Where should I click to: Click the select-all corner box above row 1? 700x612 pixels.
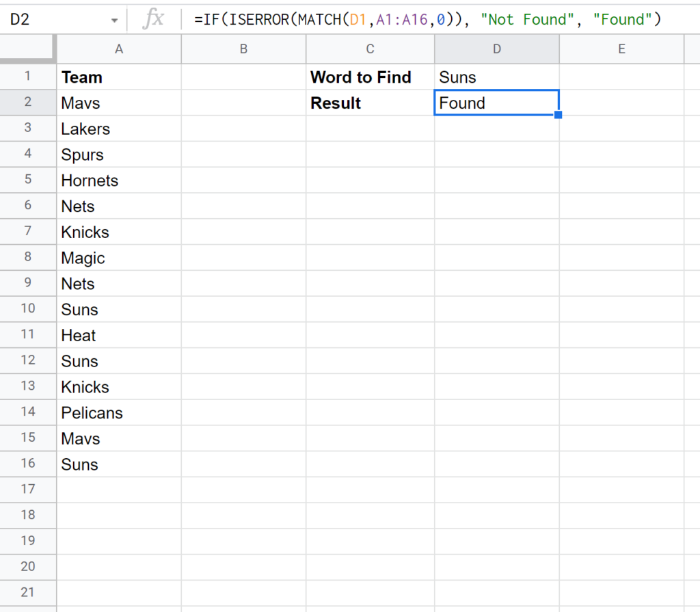pos(28,49)
